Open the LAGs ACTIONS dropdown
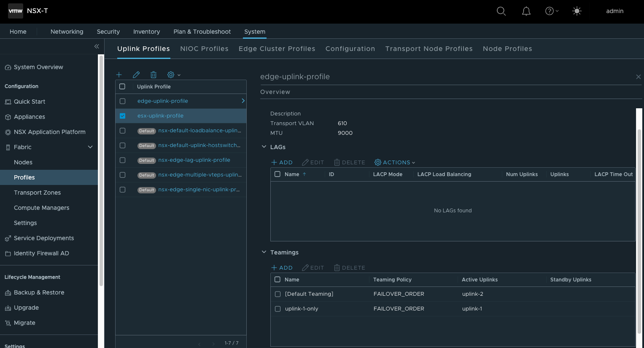This screenshot has width=644, height=348. [395, 162]
